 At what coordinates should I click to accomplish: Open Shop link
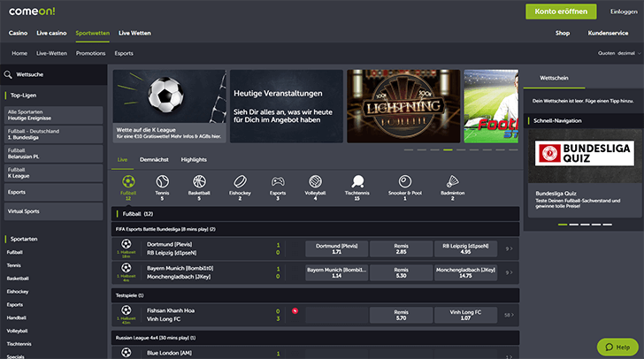tap(563, 33)
